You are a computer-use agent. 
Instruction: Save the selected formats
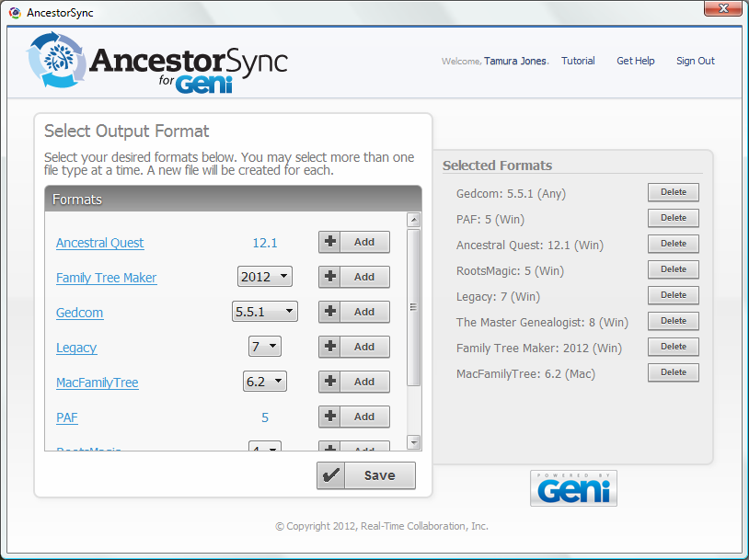coord(366,475)
